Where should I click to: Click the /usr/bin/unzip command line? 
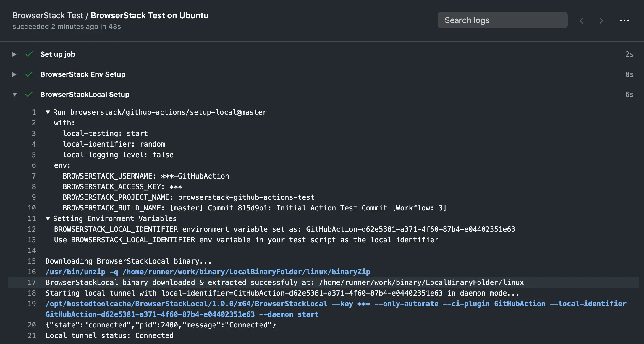tap(208, 272)
